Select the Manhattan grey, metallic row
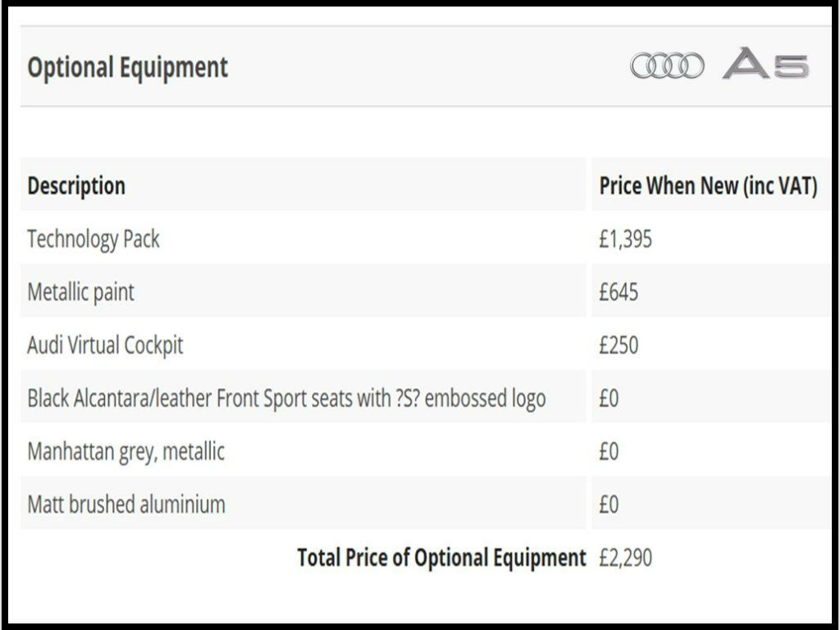The height and width of the screenshot is (630, 840). point(426,450)
